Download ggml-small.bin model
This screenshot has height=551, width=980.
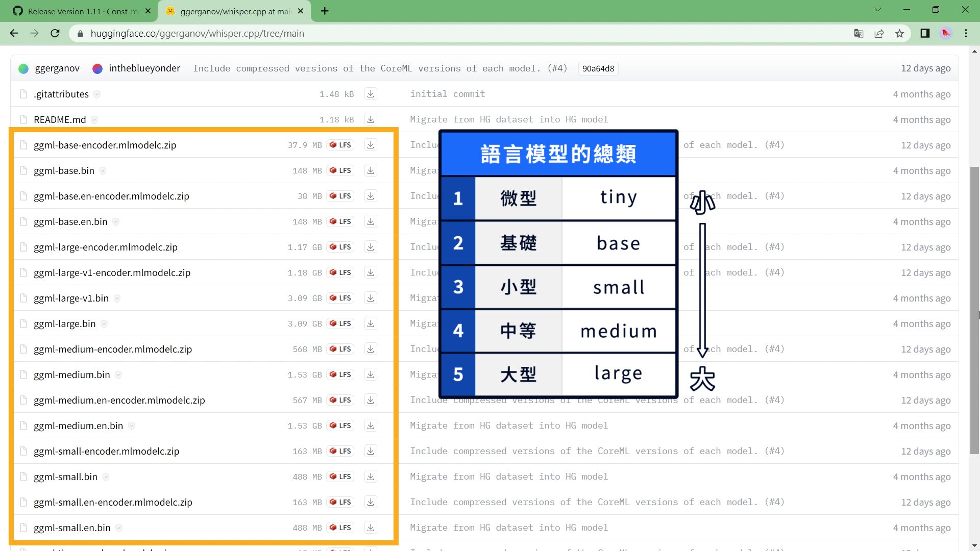tap(371, 477)
